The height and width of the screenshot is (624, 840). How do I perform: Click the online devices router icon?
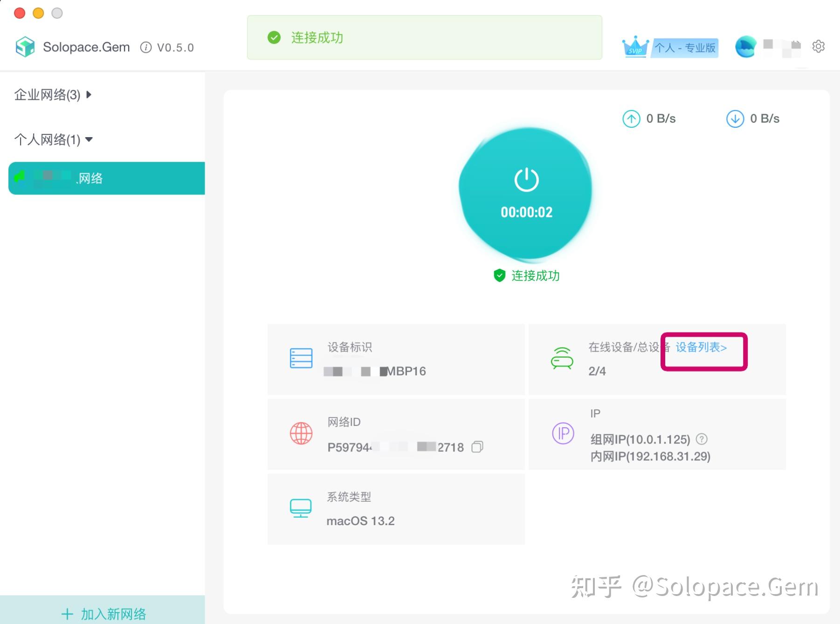[562, 358]
